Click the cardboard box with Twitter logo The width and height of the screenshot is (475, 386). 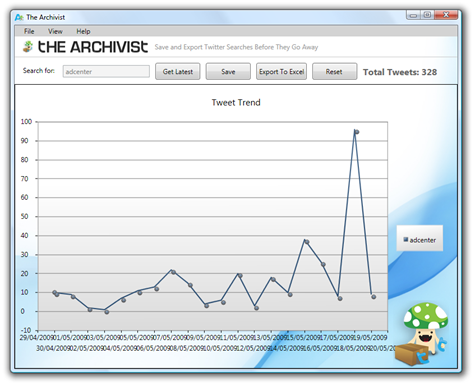point(412,355)
